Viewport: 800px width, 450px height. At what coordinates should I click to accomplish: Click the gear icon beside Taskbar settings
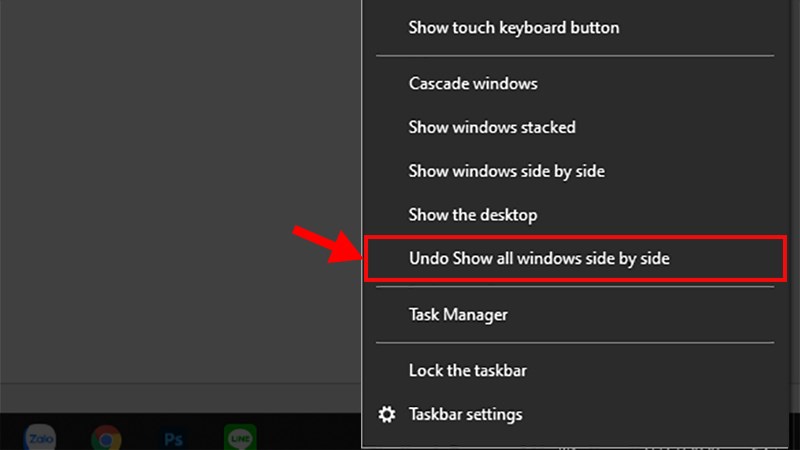point(387,414)
